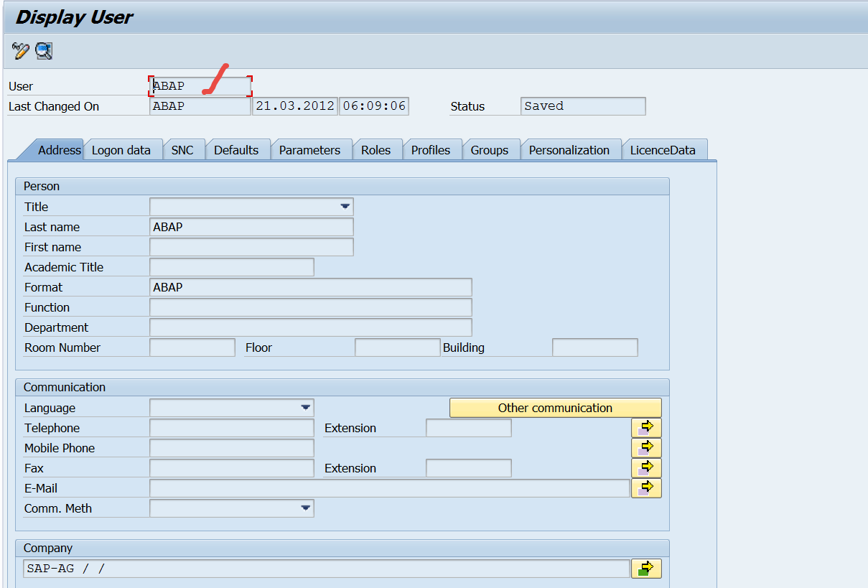Screen dimensions: 868x588
Task: Click the First name input field
Action: [251, 246]
